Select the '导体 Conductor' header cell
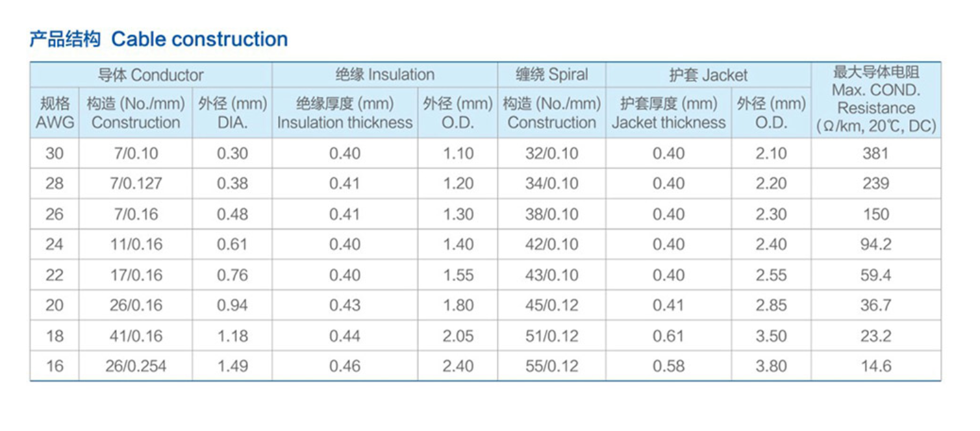The width and height of the screenshot is (980, 431). pos(151,75)
